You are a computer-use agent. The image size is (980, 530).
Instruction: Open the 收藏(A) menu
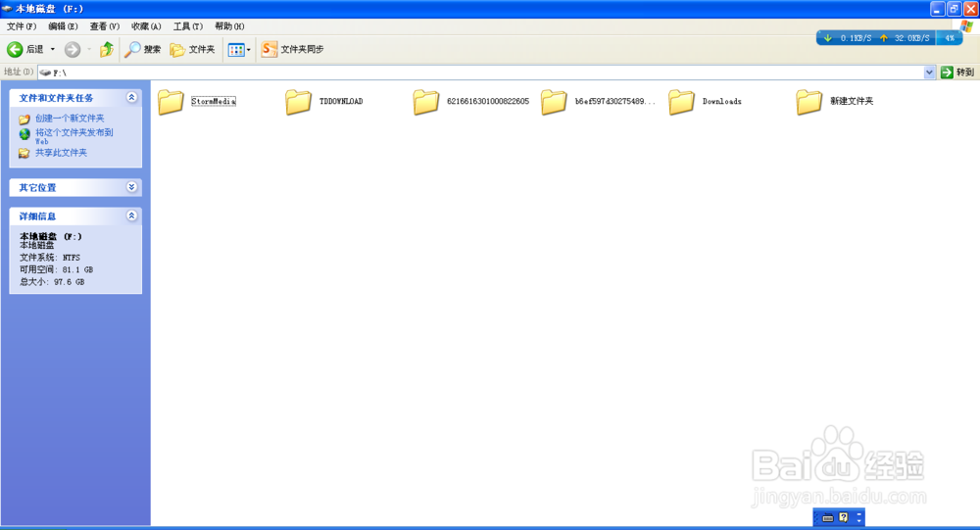[146, 26]
